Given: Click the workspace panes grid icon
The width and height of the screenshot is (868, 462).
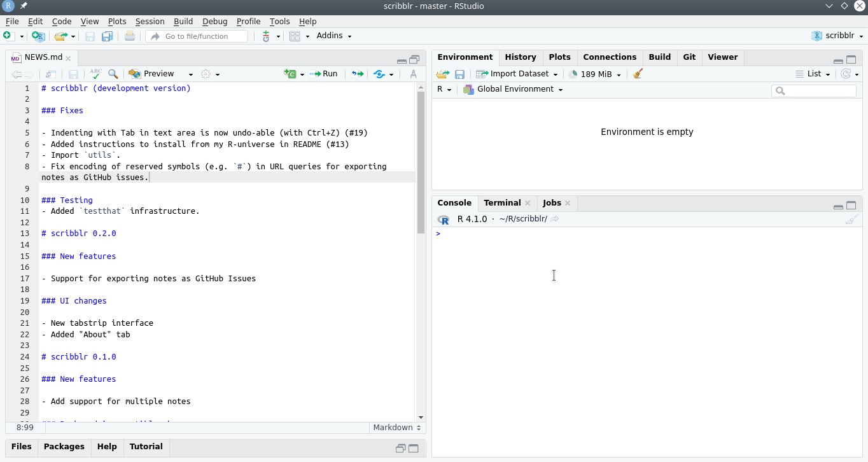Looking at the screenshot, I should tap(295, 36).
